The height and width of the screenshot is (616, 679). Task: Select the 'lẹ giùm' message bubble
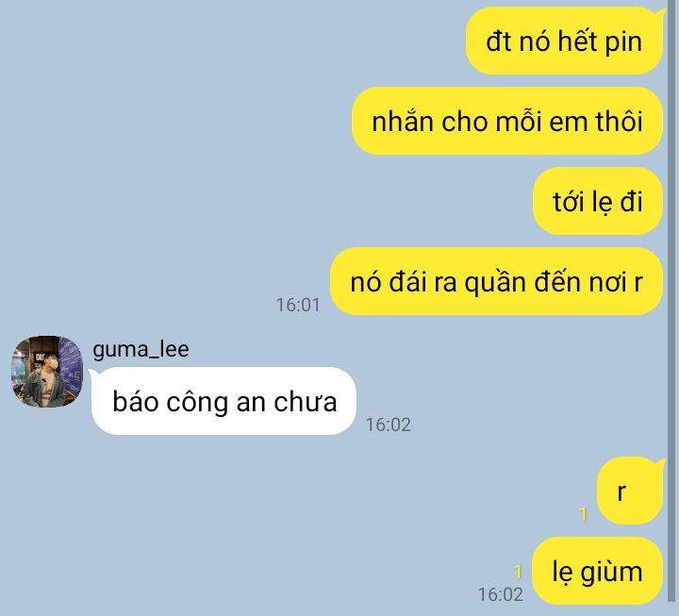pos(598,571)
